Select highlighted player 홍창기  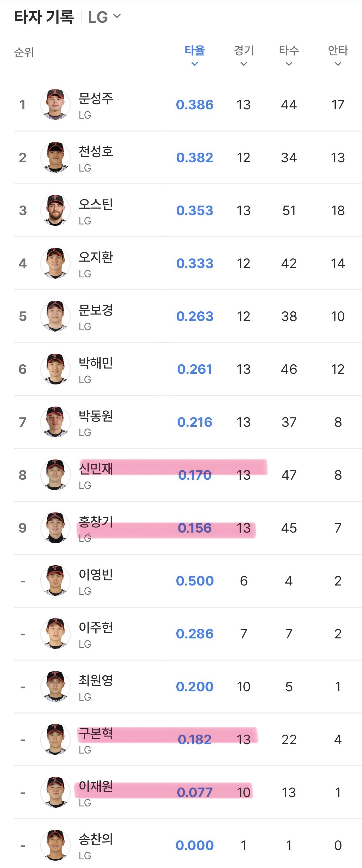(x=96, y=522)
